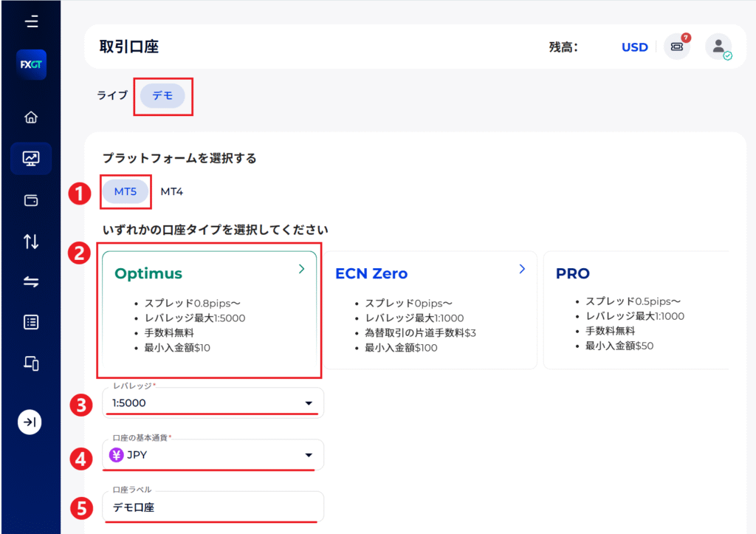Screen dimensions: 756x534
Task: Open the devices platform icon in sidebar
Action: click(x=31, y=363)
